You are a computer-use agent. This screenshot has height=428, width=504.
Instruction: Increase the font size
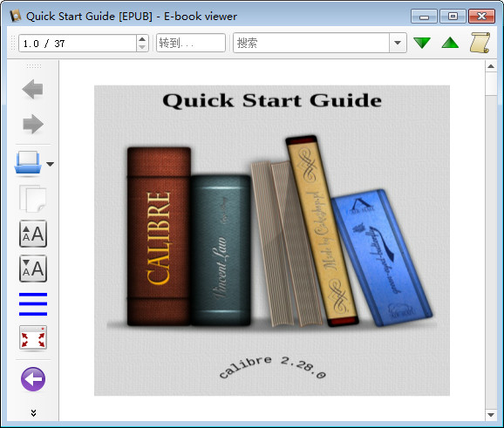click(33, 234)
